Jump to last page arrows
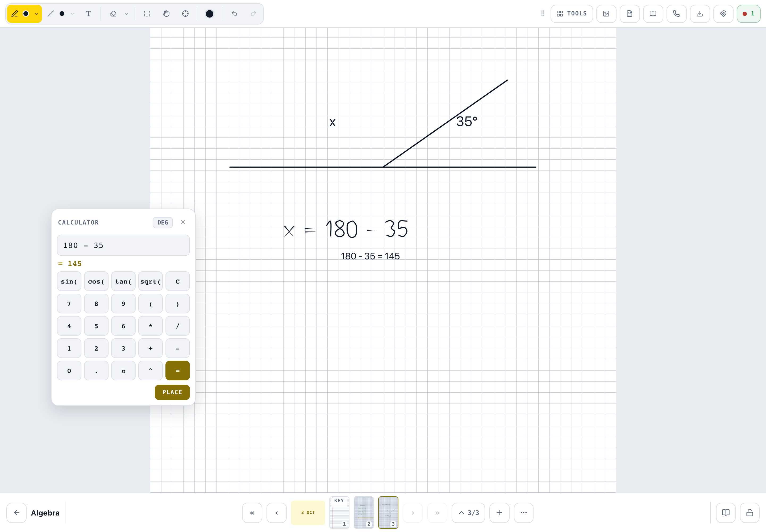Image resolution: width=766 pixels, height=532 pixels. [437, 513]
